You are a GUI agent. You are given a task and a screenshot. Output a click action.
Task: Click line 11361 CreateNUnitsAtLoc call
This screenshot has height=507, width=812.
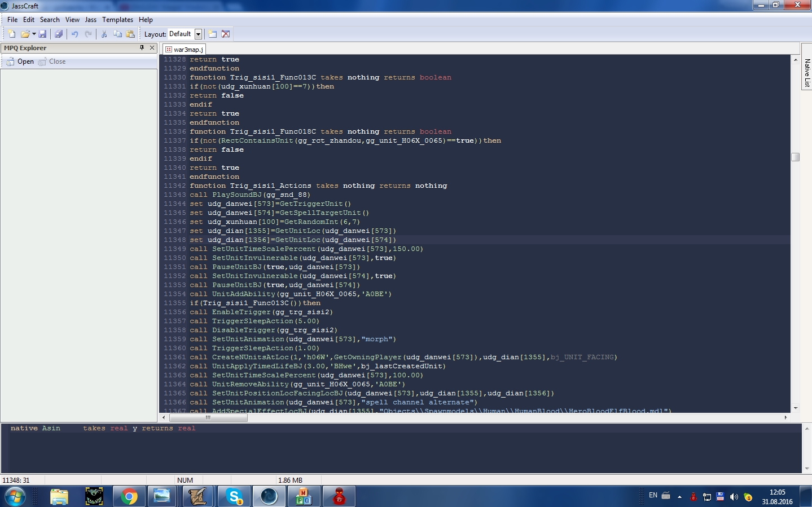point(403,357)
